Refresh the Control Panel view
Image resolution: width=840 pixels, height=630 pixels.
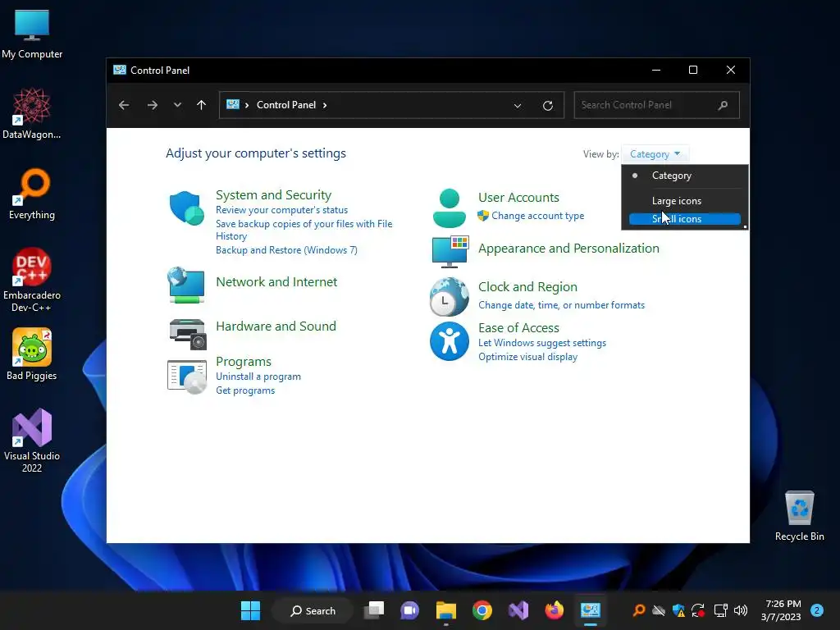(547, 106)
